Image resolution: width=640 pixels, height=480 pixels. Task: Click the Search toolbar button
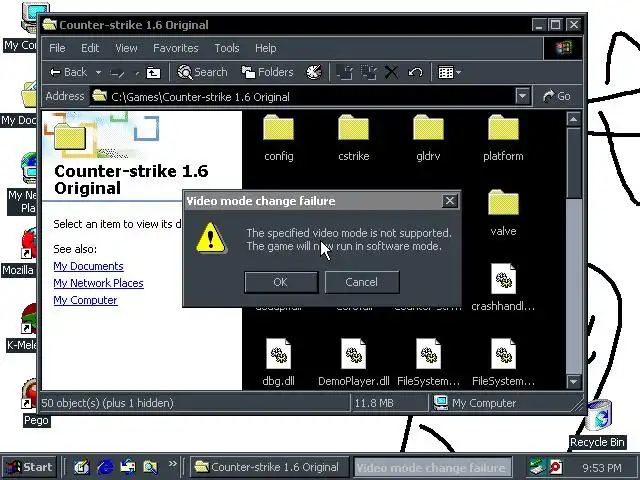point(202,72)
